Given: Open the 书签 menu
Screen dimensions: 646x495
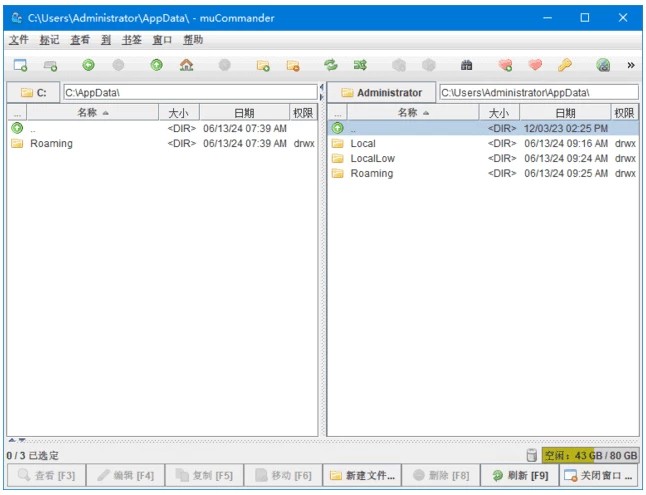Looking at the screenshot, I should pyautogui.click(x=131, y=40).
